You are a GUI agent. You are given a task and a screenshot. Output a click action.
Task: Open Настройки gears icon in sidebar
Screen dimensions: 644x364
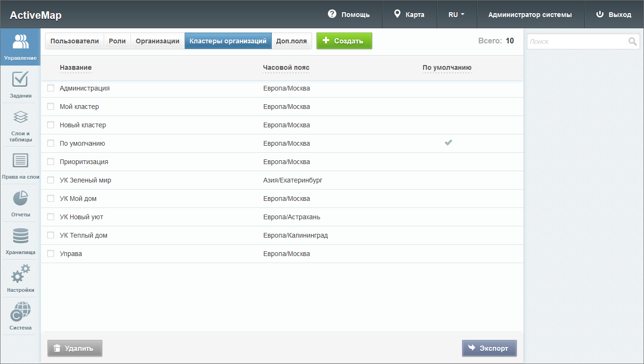(20, 278)
